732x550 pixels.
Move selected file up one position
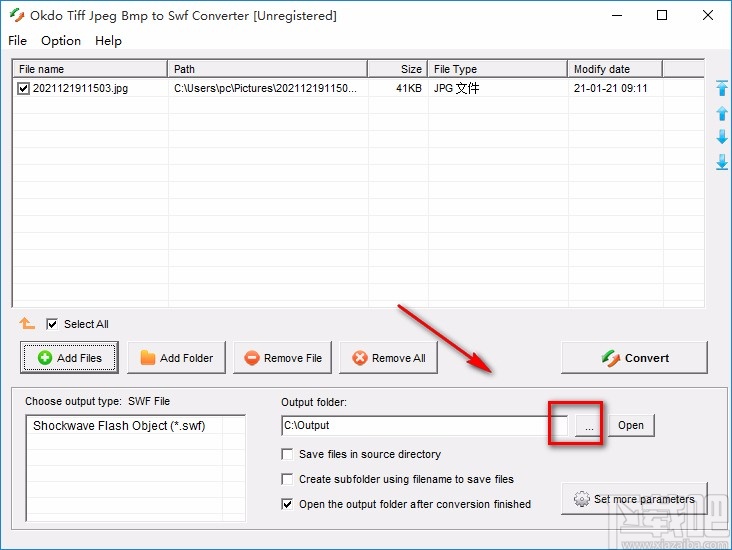[721, 114]
